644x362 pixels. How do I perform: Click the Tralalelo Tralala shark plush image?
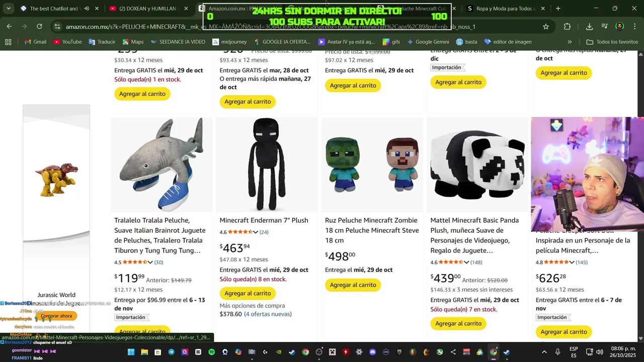[x=162, y=165]
